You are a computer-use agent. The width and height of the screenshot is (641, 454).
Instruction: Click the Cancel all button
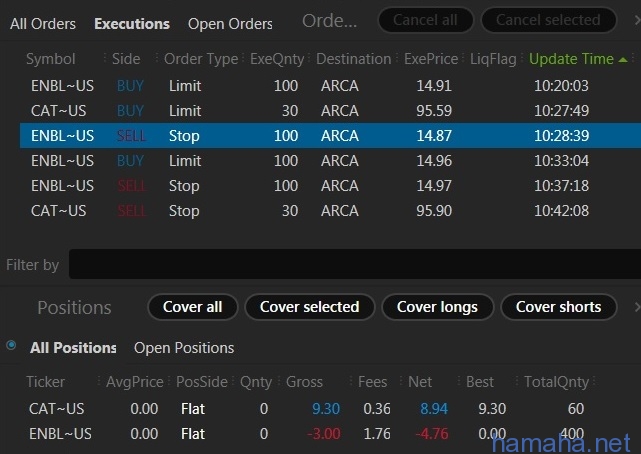(426, 20)
